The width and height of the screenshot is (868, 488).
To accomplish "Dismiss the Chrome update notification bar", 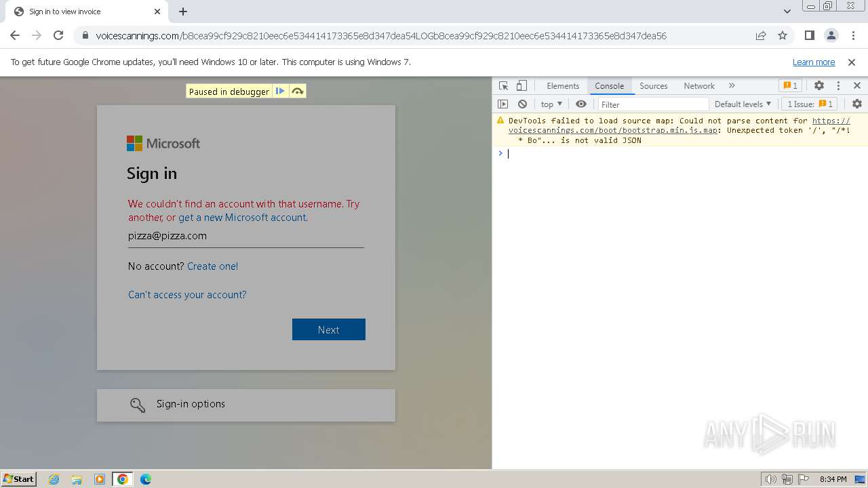I will click(x=852, y=62).
